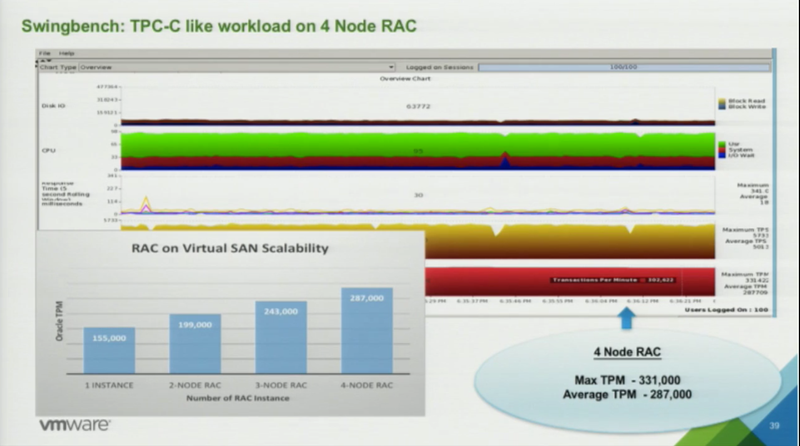The height and width of the screenshot is (446, 800).
Task: Click the Logged on Sessions 100/100 progress bar
Action: (623, 67)
